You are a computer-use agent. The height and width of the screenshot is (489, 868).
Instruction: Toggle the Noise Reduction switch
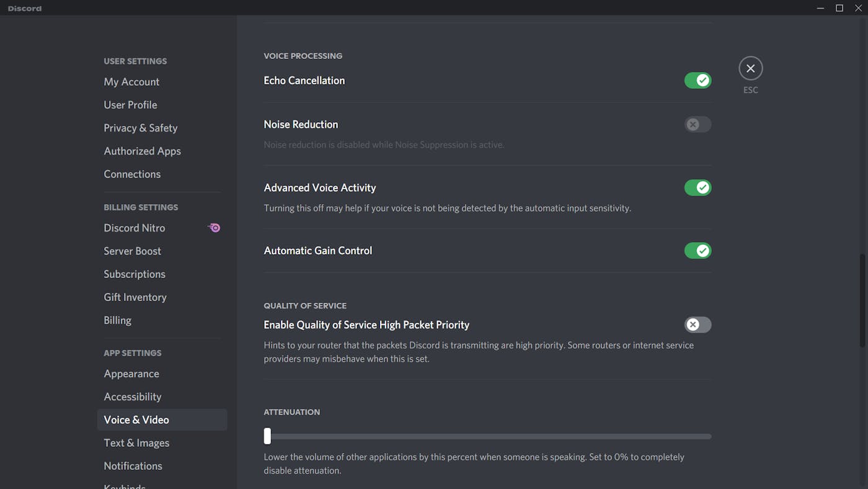click(x=697, y=124)
